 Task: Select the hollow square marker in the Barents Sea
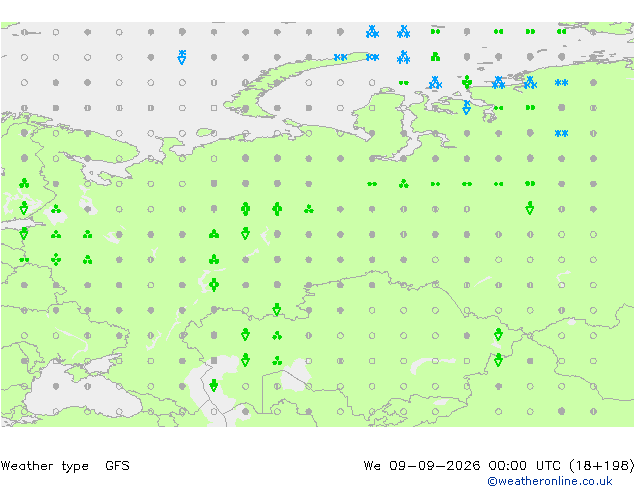pos(214,108)
